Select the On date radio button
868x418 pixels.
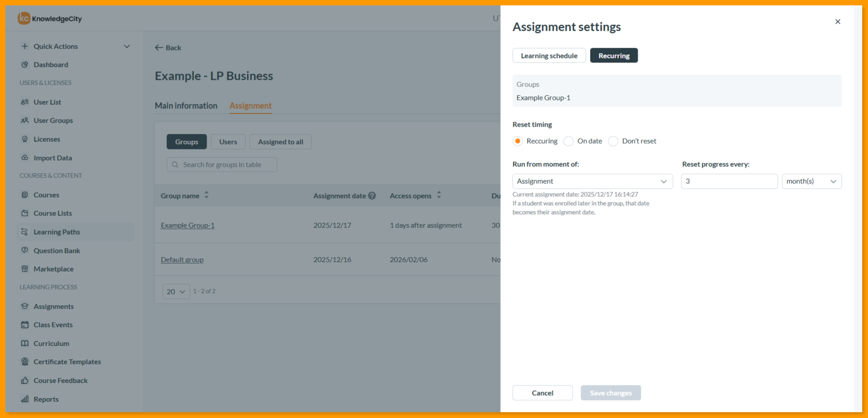click(x=569, y=141)
